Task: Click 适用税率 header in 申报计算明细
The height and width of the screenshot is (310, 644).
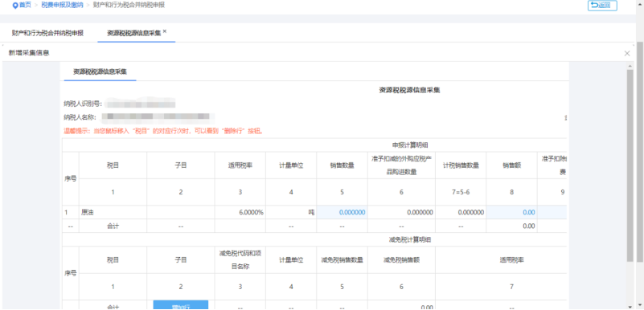Action: coord(240,165)
